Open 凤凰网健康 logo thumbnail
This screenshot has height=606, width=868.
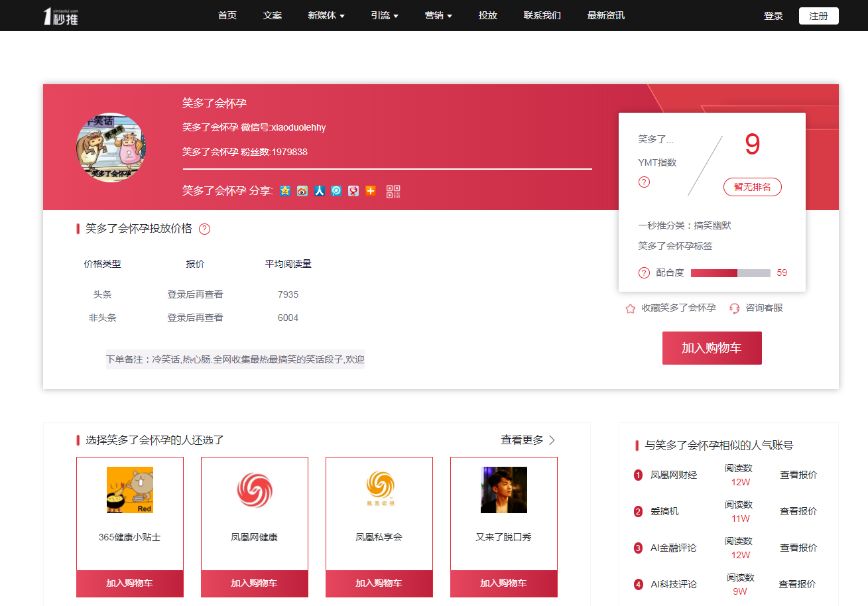(255, 490)
